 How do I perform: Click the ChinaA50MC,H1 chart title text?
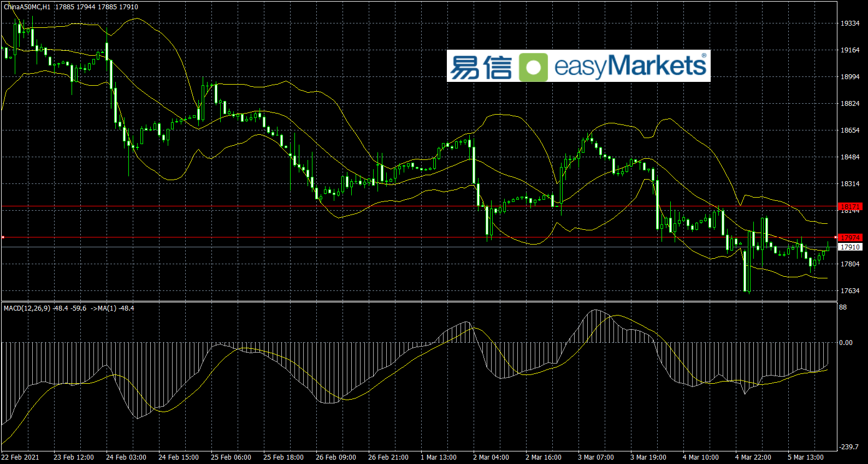pyautogui.click(x=27, y=7)
